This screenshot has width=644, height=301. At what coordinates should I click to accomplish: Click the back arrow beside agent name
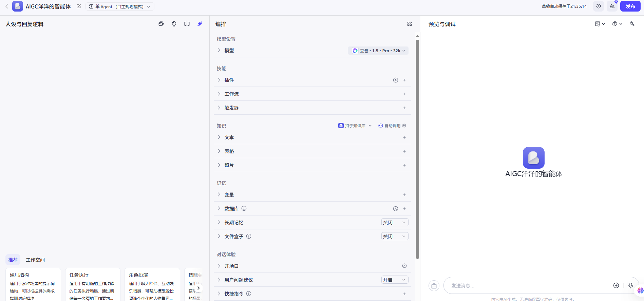click(6, 6)
